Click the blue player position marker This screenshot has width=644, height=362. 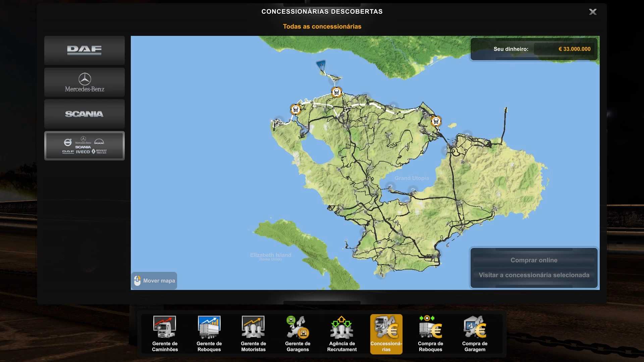(x=321, y=65)
